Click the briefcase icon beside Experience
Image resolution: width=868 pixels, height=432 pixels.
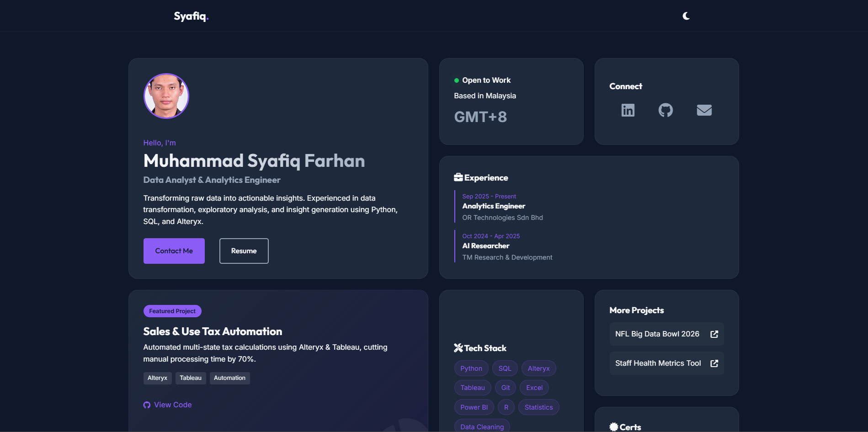tap(458, 177)
